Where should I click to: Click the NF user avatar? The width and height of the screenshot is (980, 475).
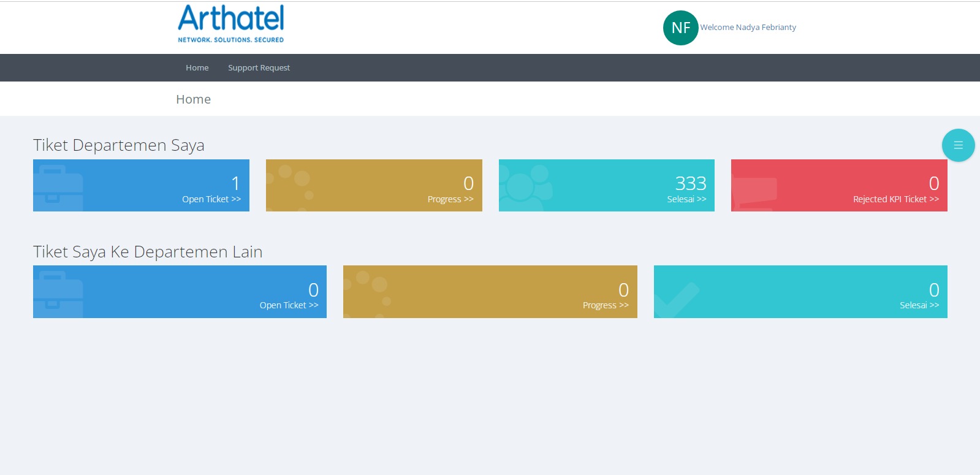(680, 28)
